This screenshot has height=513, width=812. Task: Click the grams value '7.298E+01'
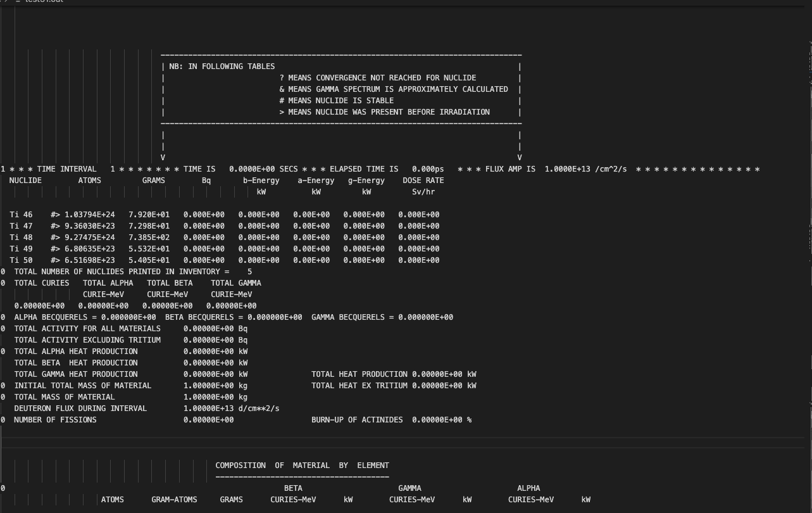(149, 226)
